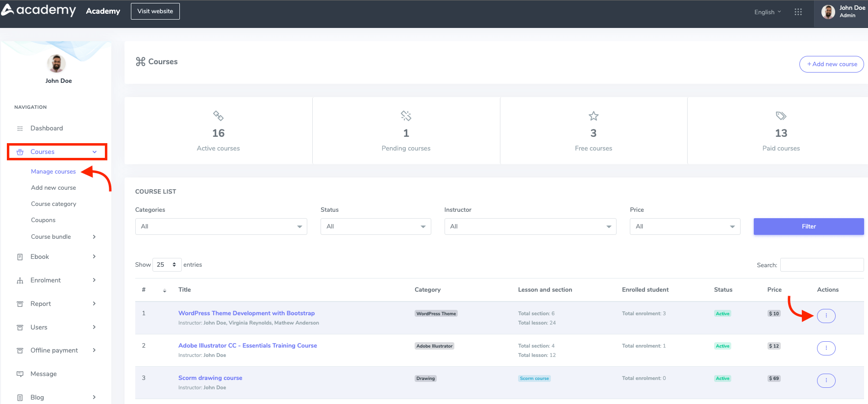Open the Price filter dropdown
868x404 pixels.
coord(685,227)
